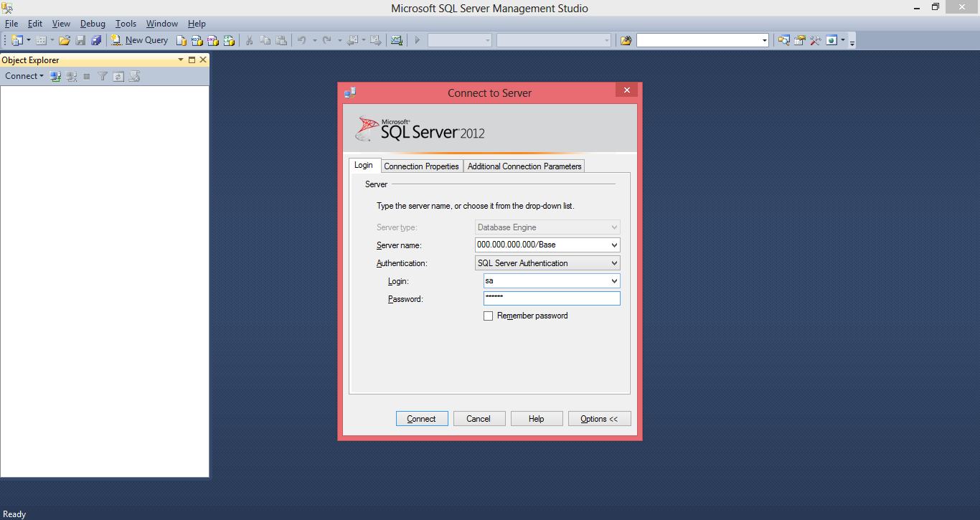Open Solution Explorer from the toolbar icon

784,40
